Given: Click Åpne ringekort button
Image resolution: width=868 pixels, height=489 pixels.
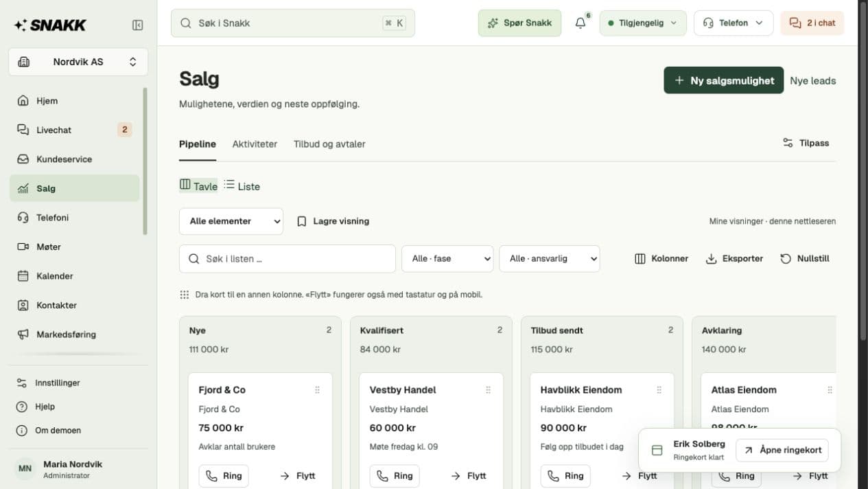Looking at the screenshot, I should (x=782, y=451).
